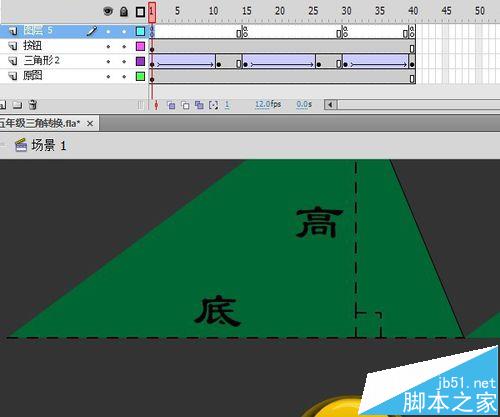Click the current frame number 1 field
500x417 pixels.
coord(227,105)
